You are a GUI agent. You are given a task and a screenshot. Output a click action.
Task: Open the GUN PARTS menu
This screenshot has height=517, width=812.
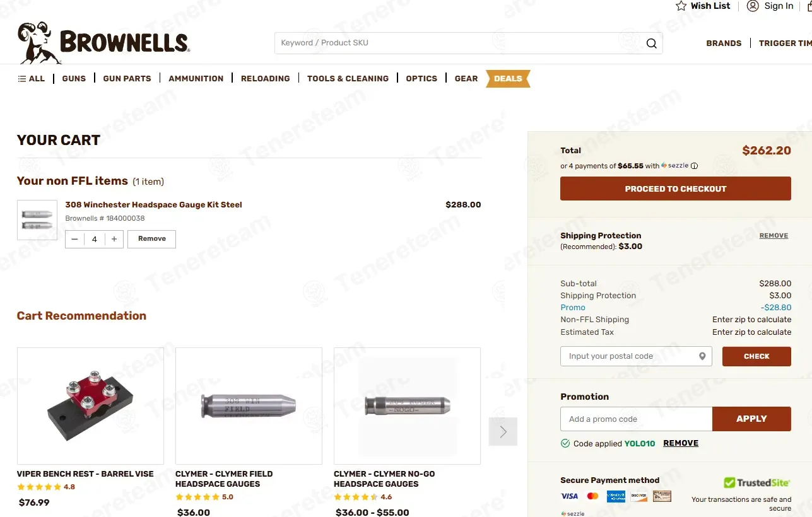pyautogui.click(x=127, y=79)
